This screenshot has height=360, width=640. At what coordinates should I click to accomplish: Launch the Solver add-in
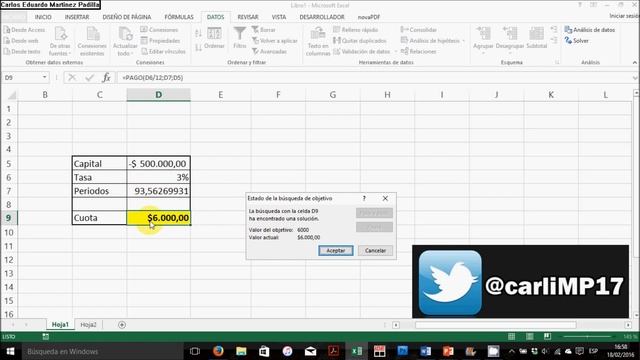pyautogui.click(x=577, y=41)
